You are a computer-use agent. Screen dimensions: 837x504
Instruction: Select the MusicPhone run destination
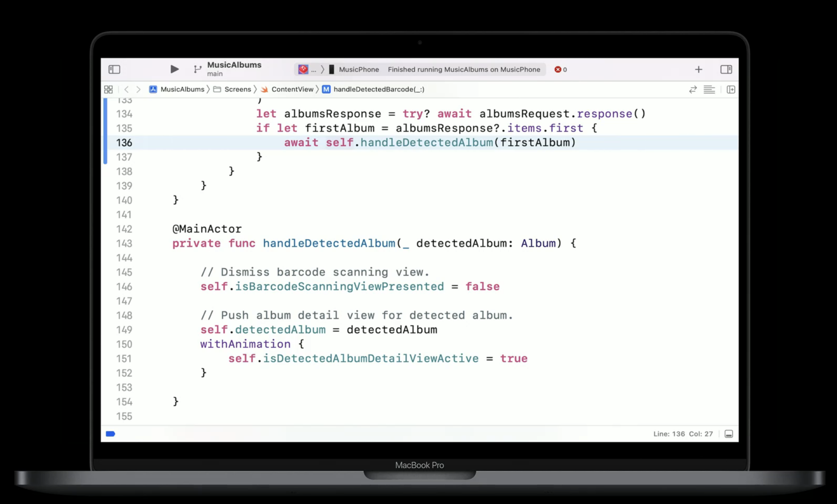(358, 69)
